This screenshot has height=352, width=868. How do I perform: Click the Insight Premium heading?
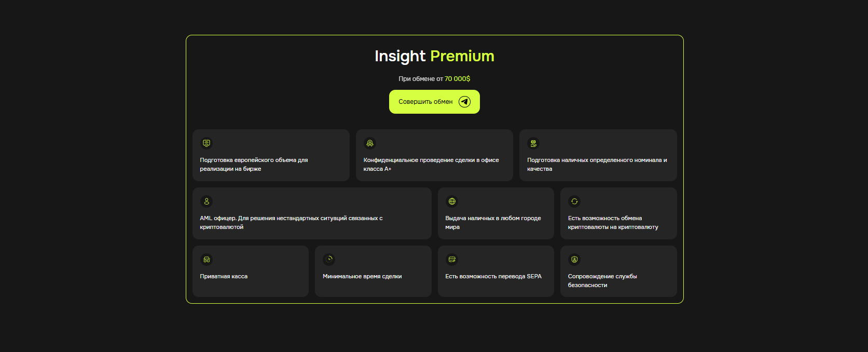[434, 56]
